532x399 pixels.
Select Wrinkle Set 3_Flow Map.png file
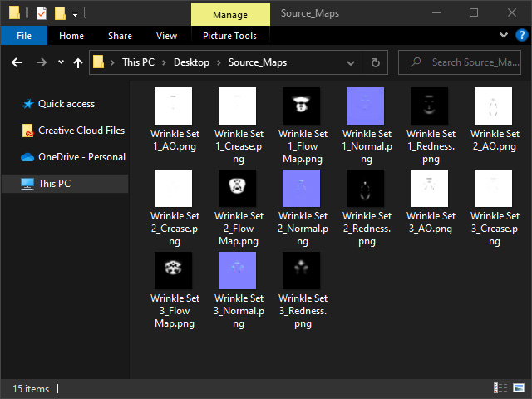click(x=175, y=271)
